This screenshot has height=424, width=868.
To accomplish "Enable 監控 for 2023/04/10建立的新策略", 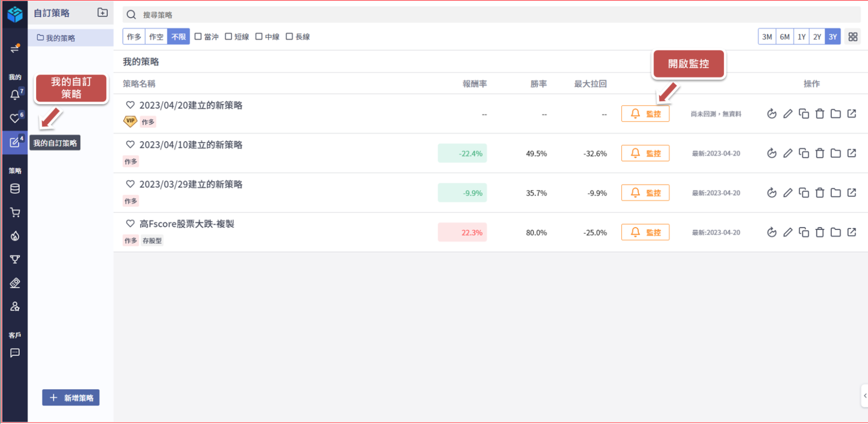I will (x=645, y=153).
